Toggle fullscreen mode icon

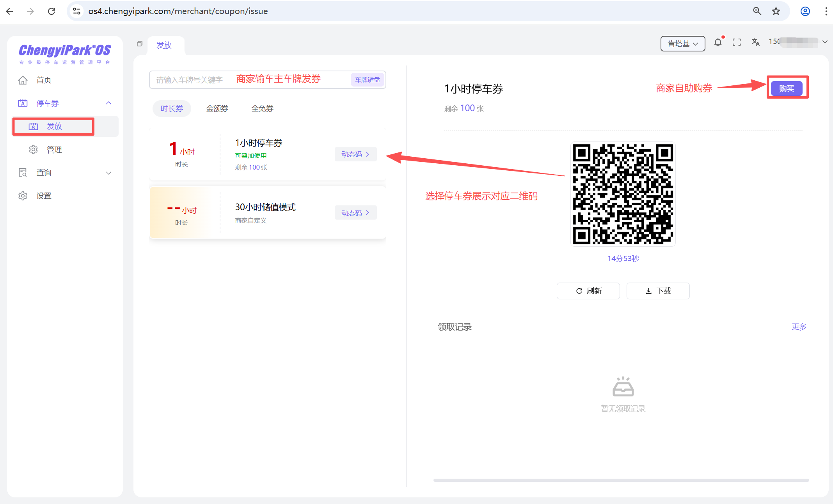[736, 42]
